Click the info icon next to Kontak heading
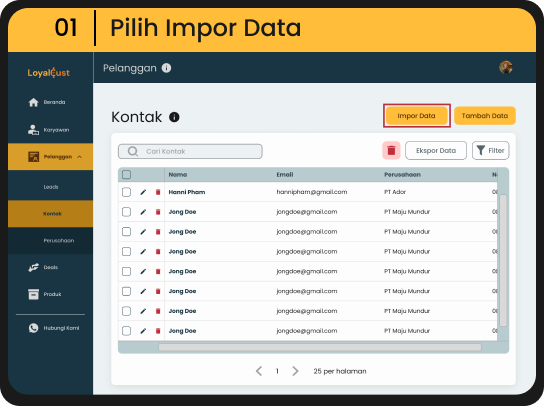 (174, 117)
